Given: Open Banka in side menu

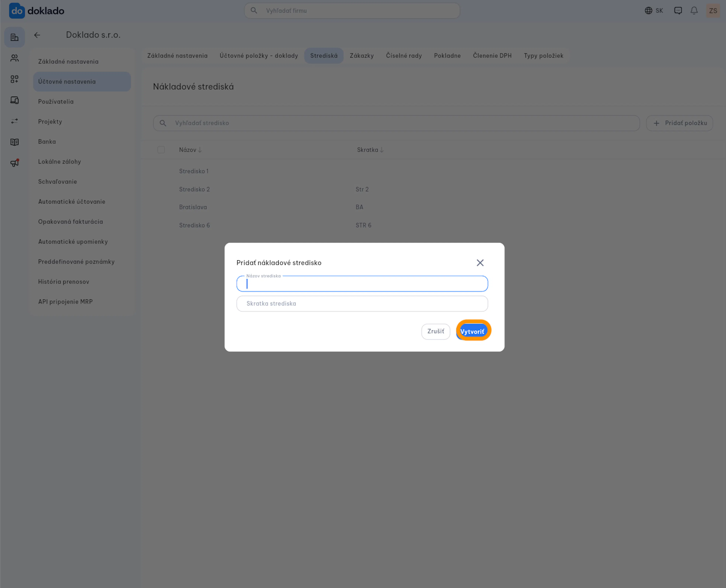Looking at the screenshot, I should click(82, 142).
